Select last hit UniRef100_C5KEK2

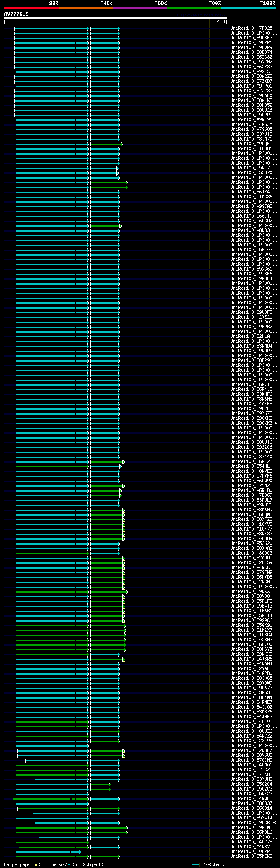pyautogui.click(x=251, y=856)
